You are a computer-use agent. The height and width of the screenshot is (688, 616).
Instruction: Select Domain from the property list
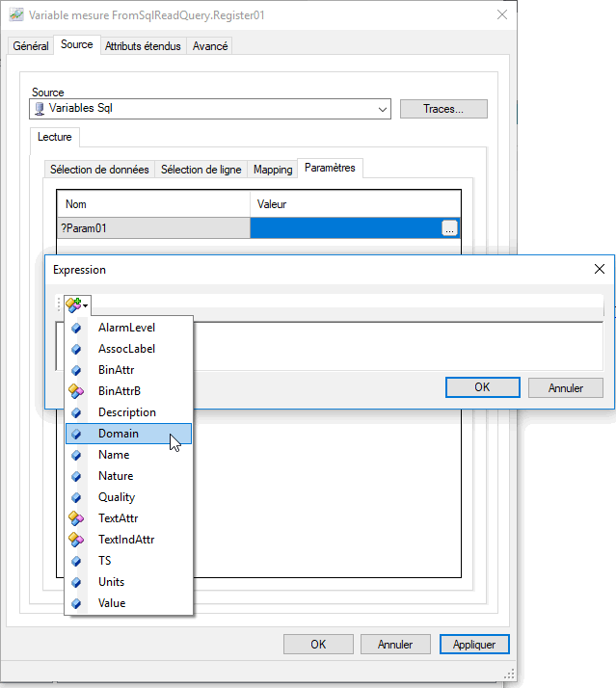tap(119, 434)
